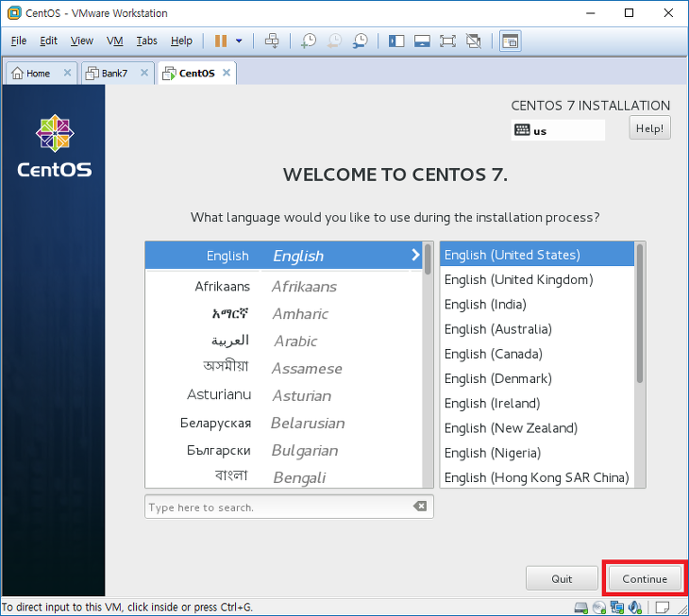Select Arabic in the language list

coord(283,341)
